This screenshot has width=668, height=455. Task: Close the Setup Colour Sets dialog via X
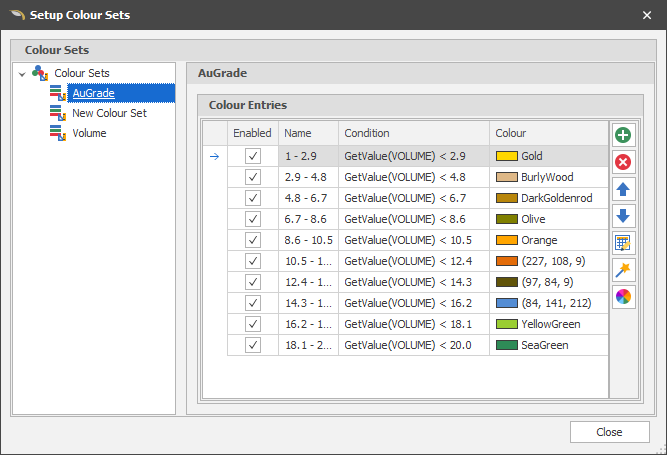pyautogui.click(x=646, y=15)
